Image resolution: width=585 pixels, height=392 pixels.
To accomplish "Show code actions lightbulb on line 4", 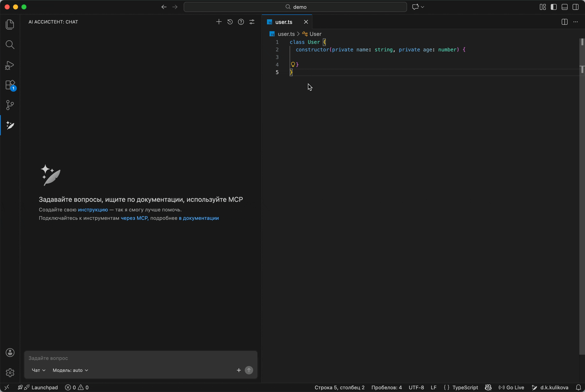I will click(293, 65).
